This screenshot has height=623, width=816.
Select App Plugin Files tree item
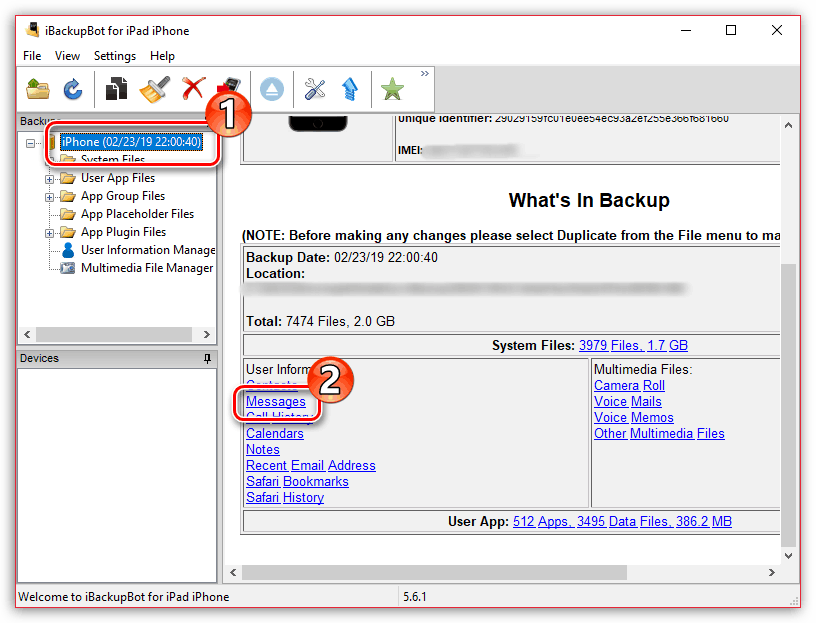point(123,232)
